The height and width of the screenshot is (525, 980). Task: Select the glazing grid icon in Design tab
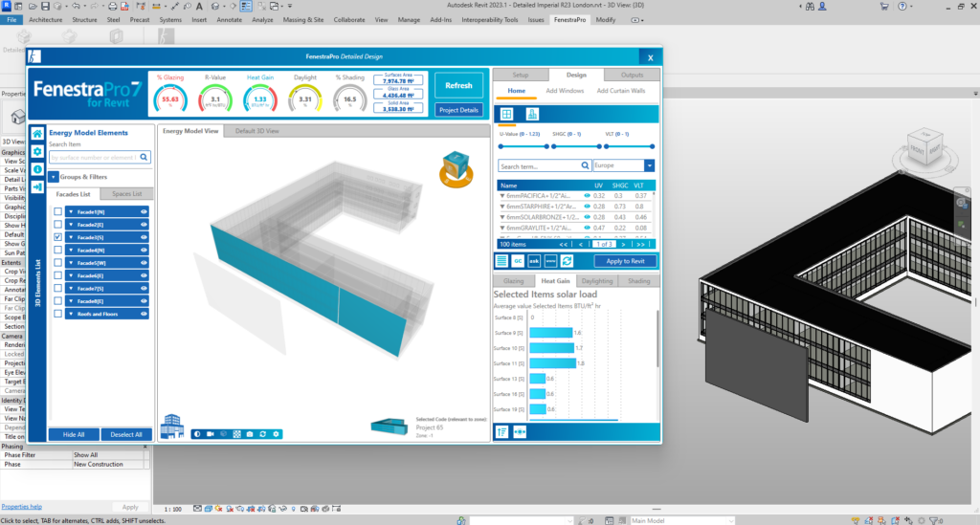507,114
